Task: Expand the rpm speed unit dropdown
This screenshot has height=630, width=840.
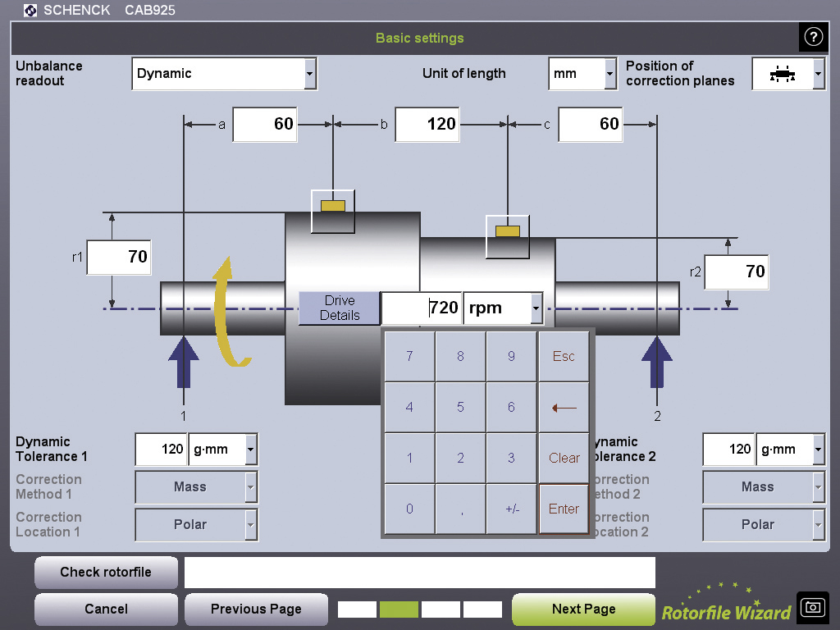Action: pyautogui.click(x=536, y=308)
